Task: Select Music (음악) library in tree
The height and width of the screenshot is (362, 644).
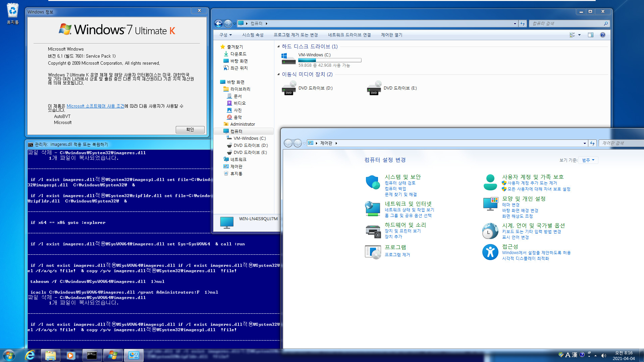Action: [234, 117]
